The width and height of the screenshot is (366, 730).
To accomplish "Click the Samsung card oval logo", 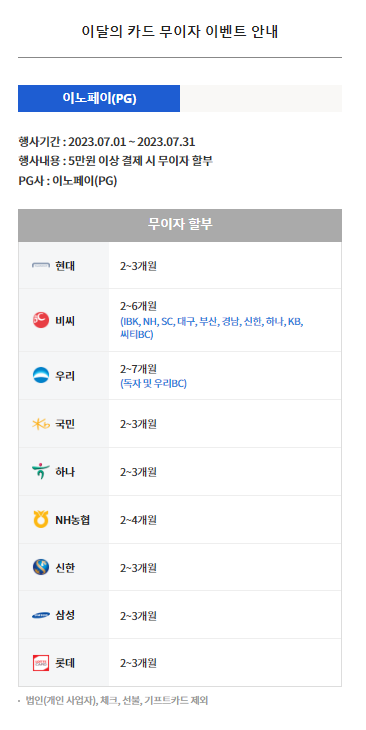I will [41, 615].
